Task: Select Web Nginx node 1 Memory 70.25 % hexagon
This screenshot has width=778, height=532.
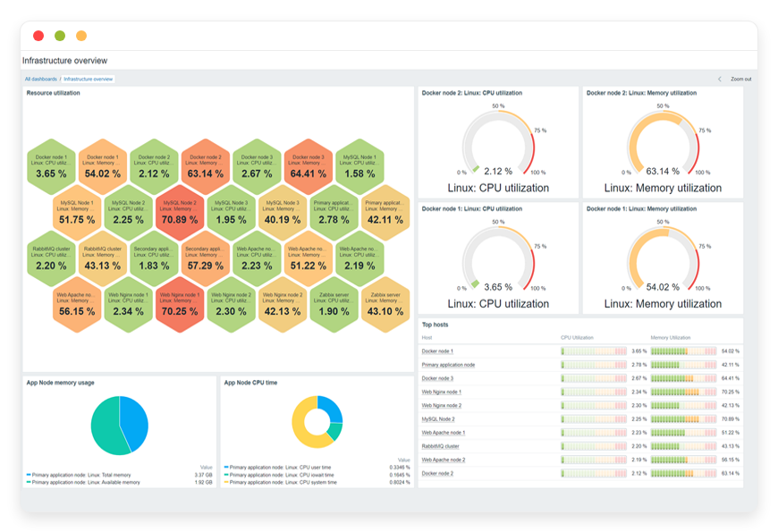Action: click(180, 305)
